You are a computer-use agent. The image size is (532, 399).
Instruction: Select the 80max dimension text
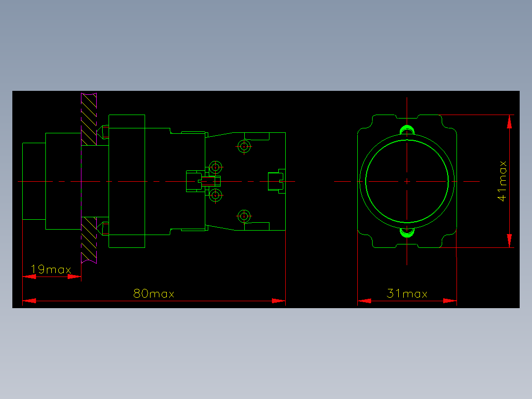pyautogui.click(x=153, y=294)
